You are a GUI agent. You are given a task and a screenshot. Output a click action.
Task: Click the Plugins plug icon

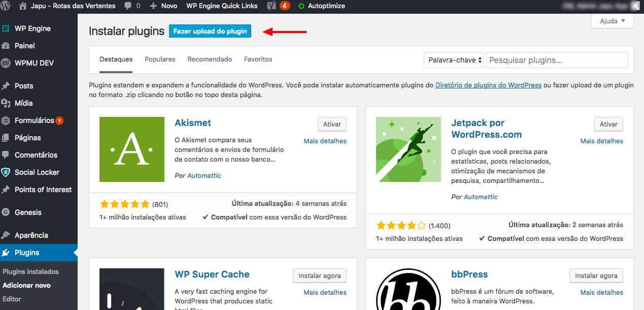(6, 253)
